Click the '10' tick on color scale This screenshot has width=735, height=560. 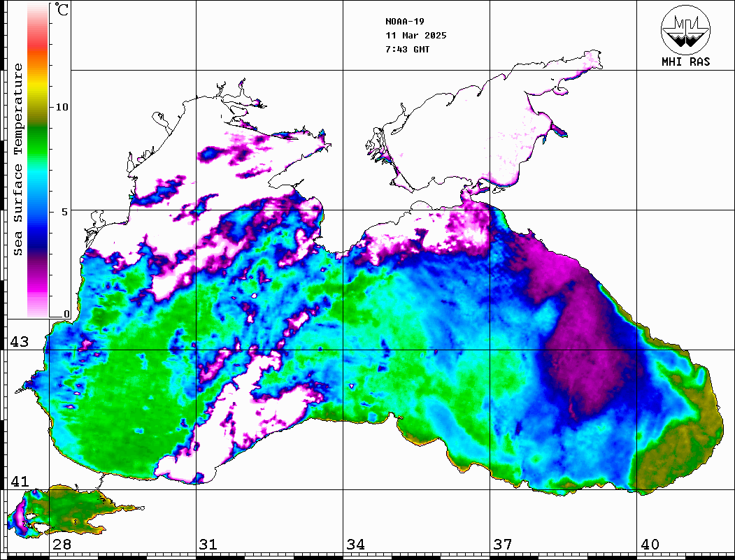click(x=62, y=107)
